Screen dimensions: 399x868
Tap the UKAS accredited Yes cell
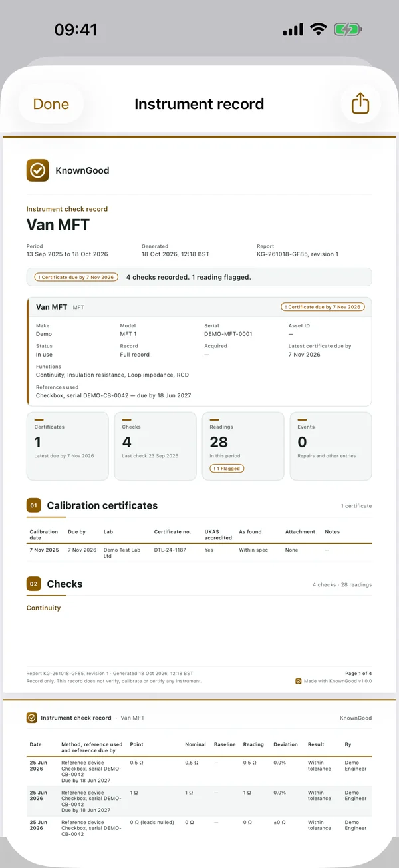(209, 550)
